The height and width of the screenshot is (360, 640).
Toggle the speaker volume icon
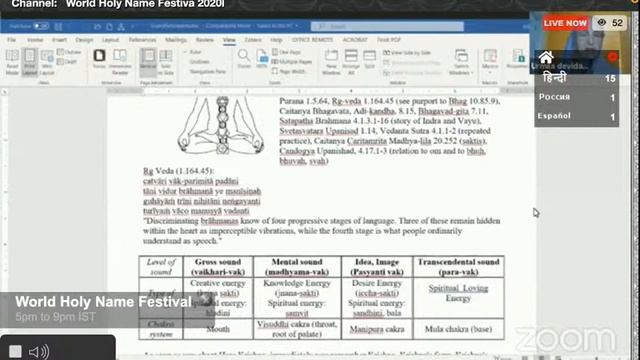(x=39, y=351)
